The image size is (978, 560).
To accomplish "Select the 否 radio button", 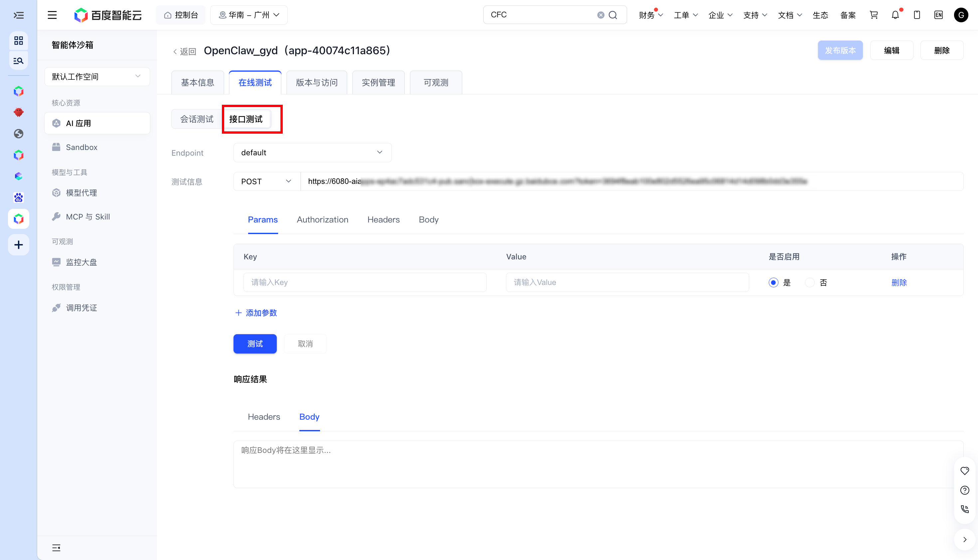I will coord(810,283).
